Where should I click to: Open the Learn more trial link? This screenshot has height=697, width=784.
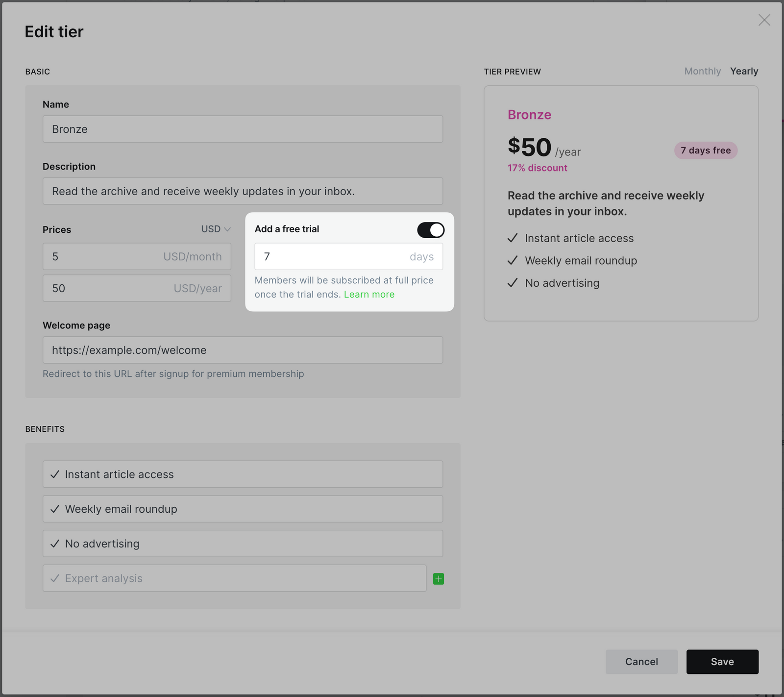369,295
